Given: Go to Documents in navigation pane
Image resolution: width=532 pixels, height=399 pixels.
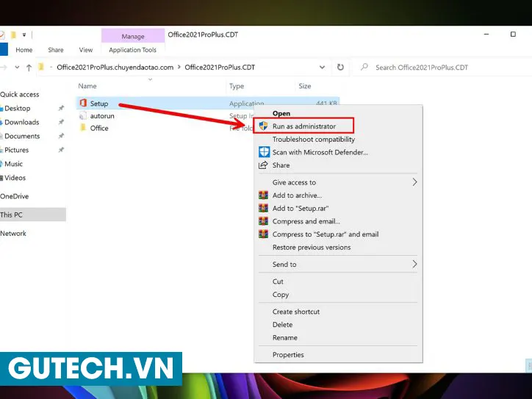Looking at the screenshot, I should [x=22, y=136].
